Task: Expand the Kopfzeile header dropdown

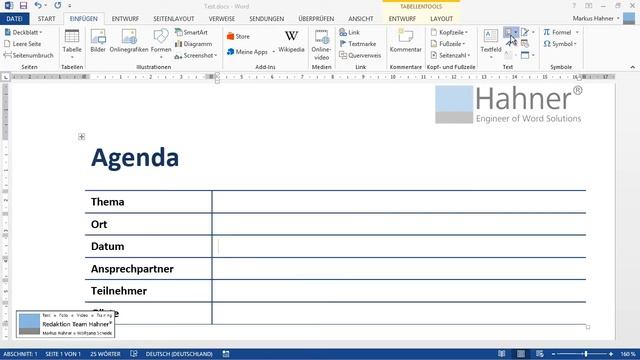Action: pos(467,32)
